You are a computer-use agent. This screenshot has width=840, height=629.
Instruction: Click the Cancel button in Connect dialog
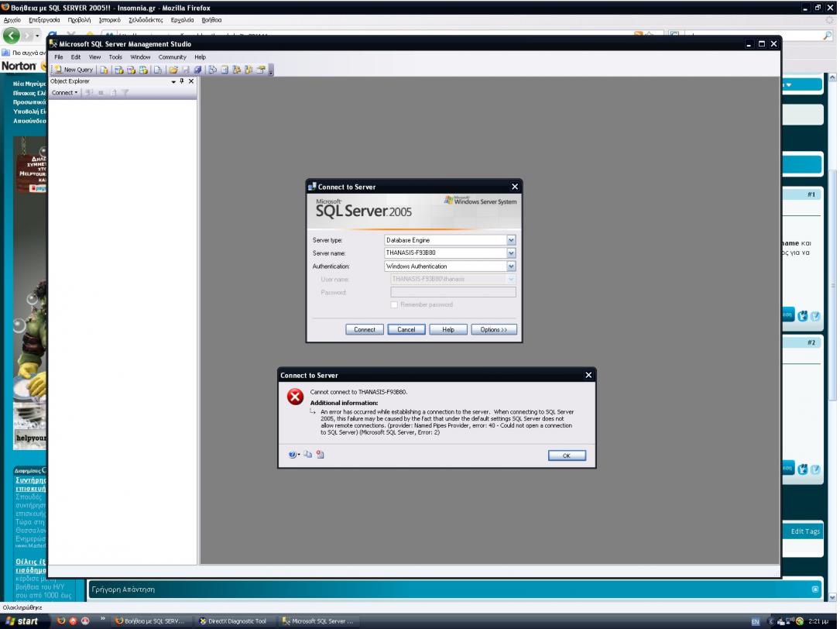tap(406, 330)
